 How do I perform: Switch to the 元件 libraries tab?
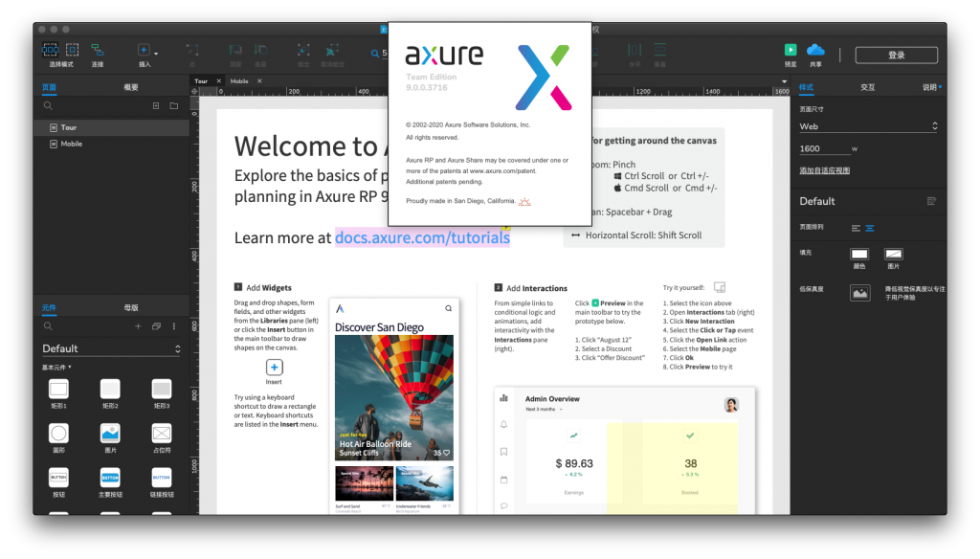click(x=49, y=307)
